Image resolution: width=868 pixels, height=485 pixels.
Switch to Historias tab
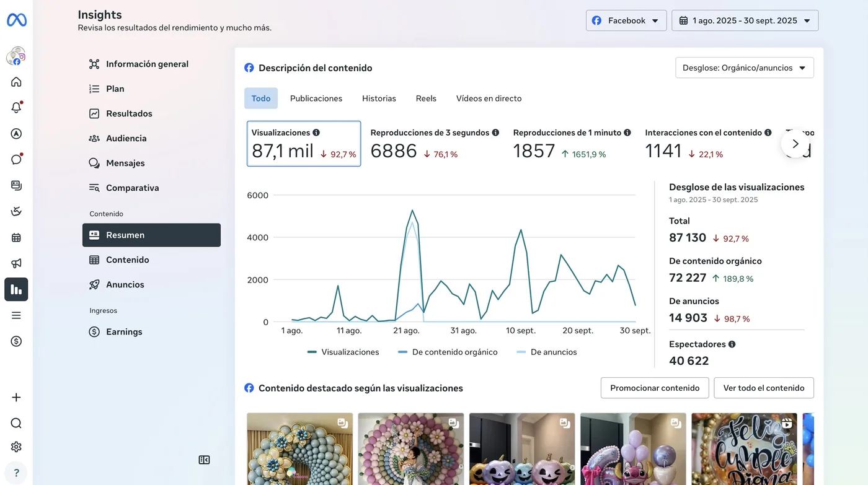(379, 98)
